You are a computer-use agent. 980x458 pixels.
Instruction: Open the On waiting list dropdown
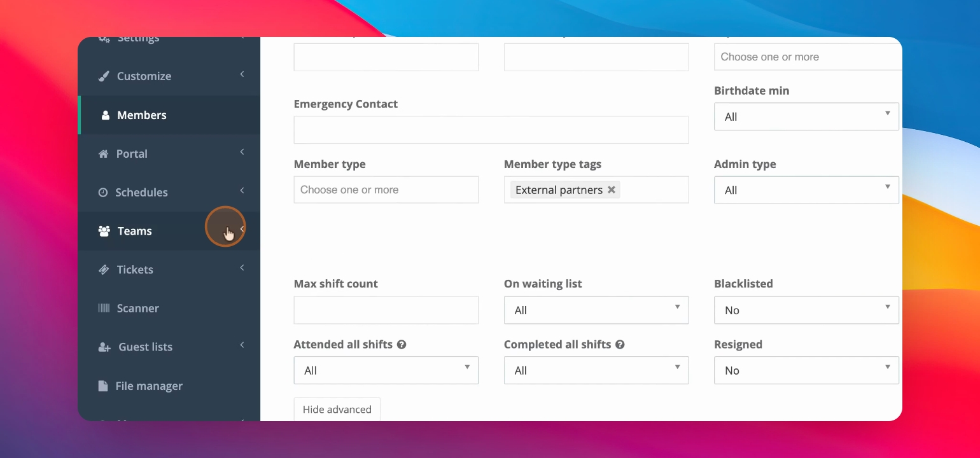596,310
